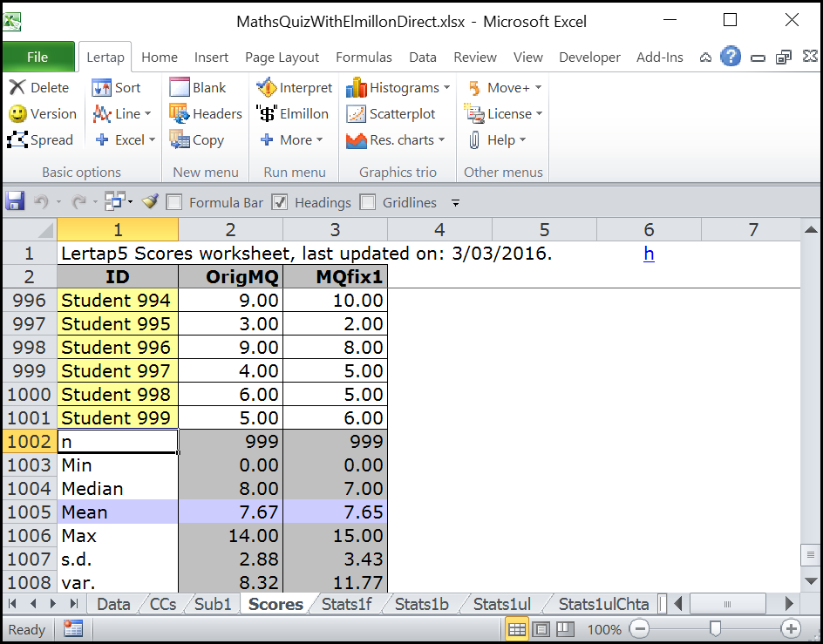Screen dimensions: 823x644
Task: Click the blue 'h' hyperlink in row 1
Action: (x=649, y=254)
